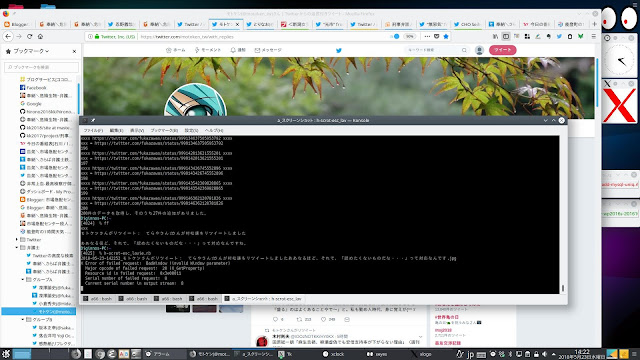Toggle the bookmark star in URL bar
This screenshot has height=360, width=640.
click(446, 36)
